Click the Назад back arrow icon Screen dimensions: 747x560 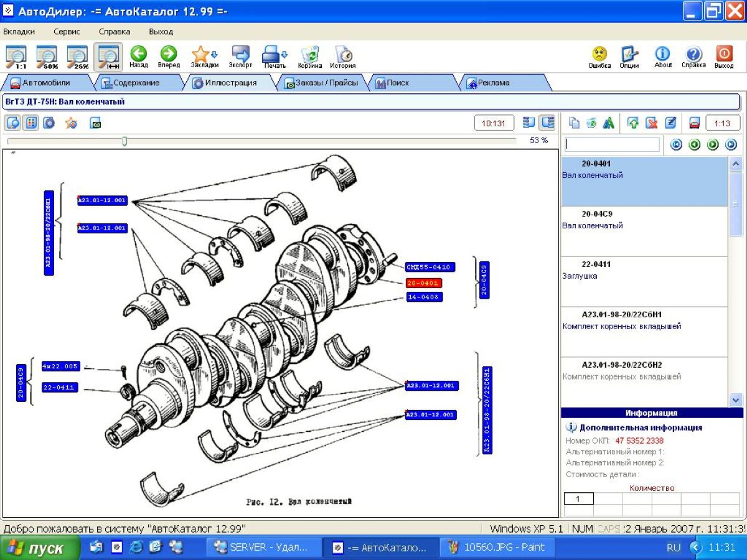(x=138, y=55)
